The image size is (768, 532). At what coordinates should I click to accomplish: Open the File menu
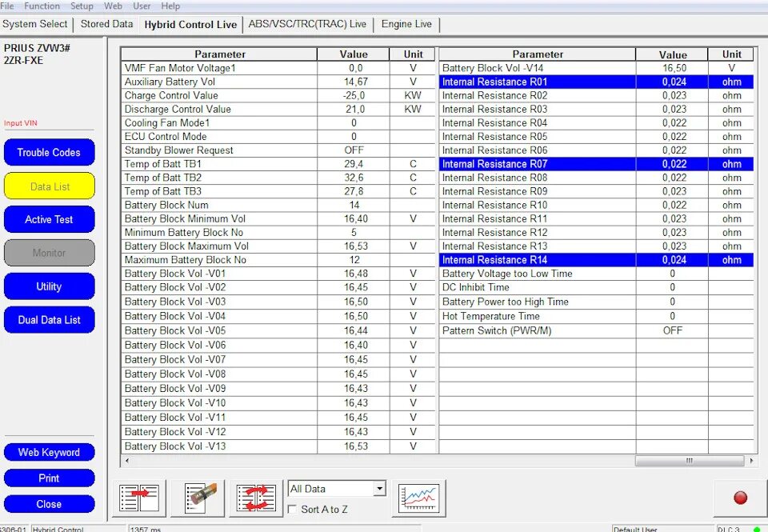click(7, 6)
